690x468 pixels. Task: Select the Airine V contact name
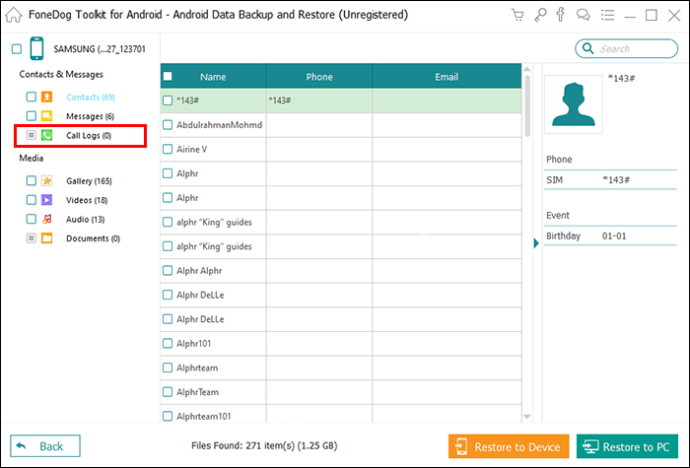click(x=192, y=150)
